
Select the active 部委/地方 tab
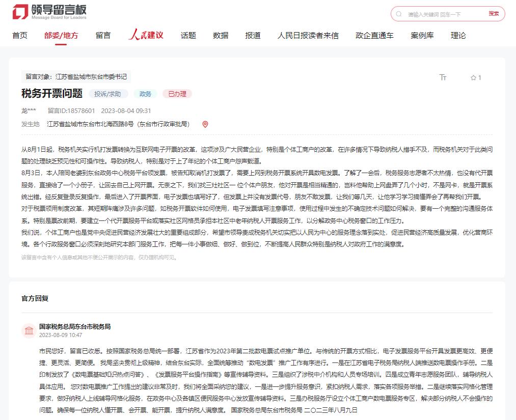pyautogui.click(x=61, y=36)
